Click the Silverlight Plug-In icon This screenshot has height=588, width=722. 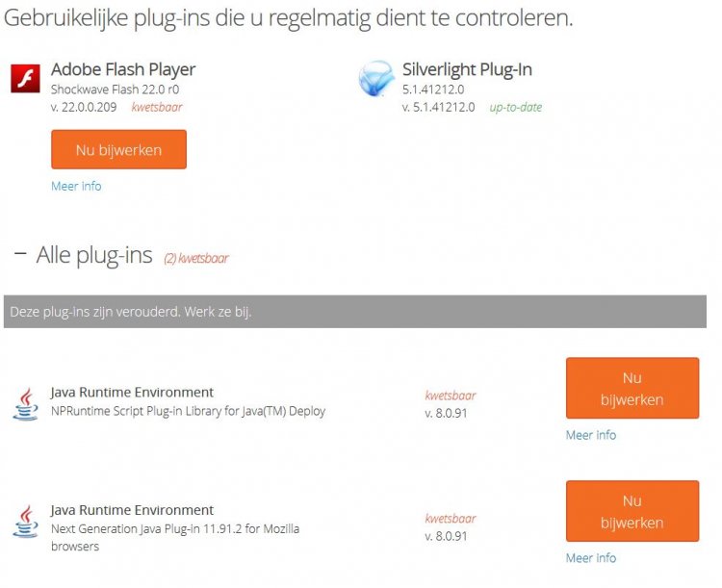375,79
